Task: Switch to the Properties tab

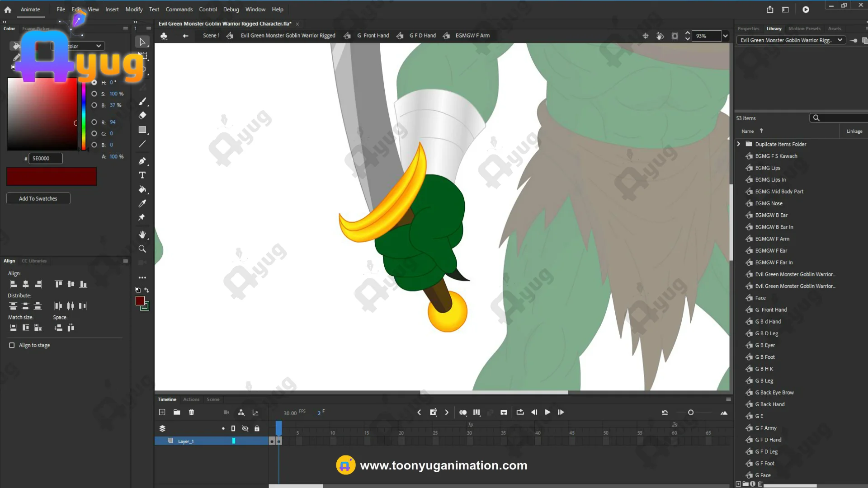Action: (748, 28)
